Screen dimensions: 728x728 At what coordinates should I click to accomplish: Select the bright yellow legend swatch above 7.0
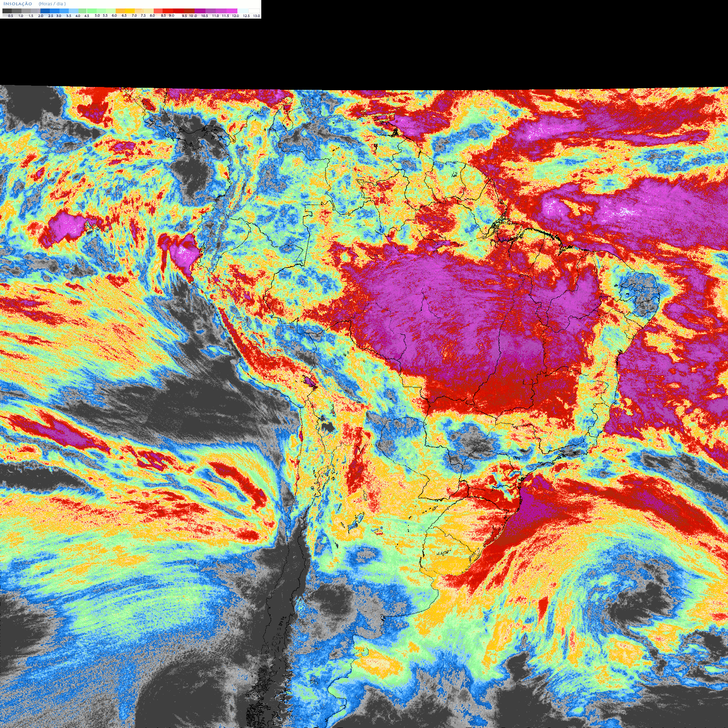(130, 11)
